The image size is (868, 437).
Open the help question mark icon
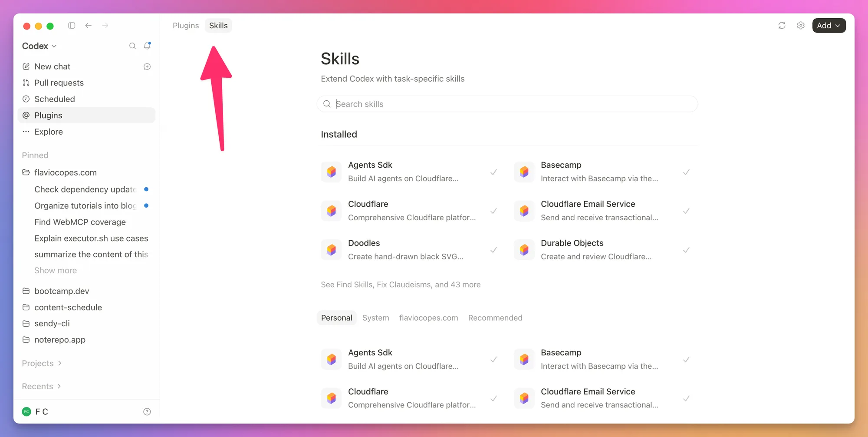[147, 412]
